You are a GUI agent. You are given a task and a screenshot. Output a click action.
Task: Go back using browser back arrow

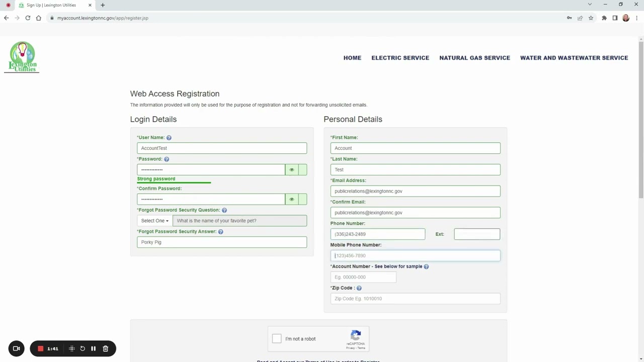(x=6, y=18)
